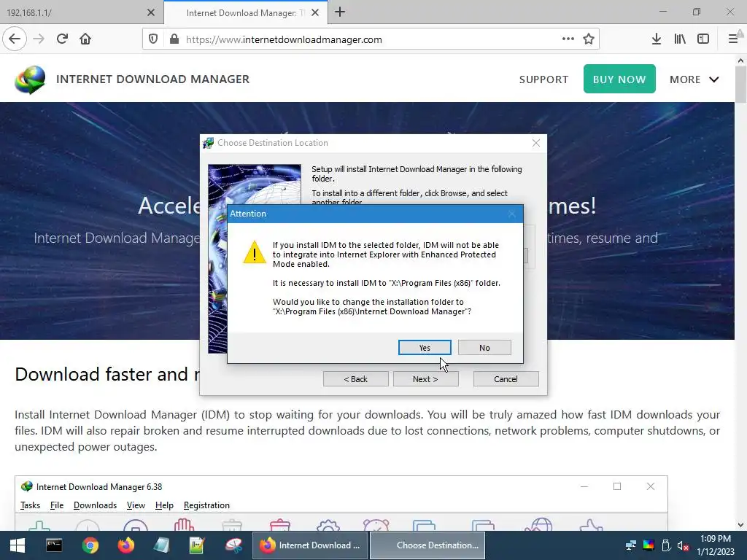747x560 pixels.
Task: Open the Help menu in IDM screenshot
Action: (164, 505)
